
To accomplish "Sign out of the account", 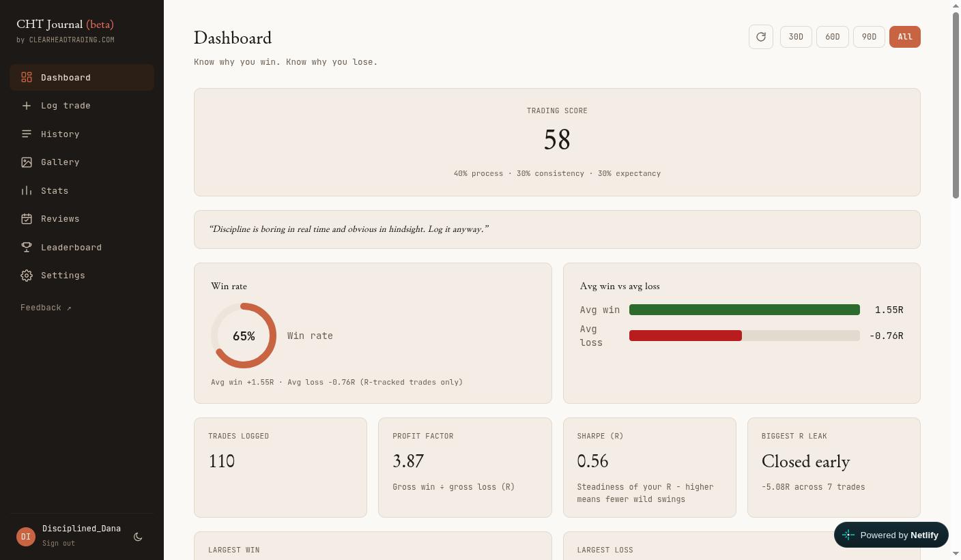I will (x=59, y=544).
